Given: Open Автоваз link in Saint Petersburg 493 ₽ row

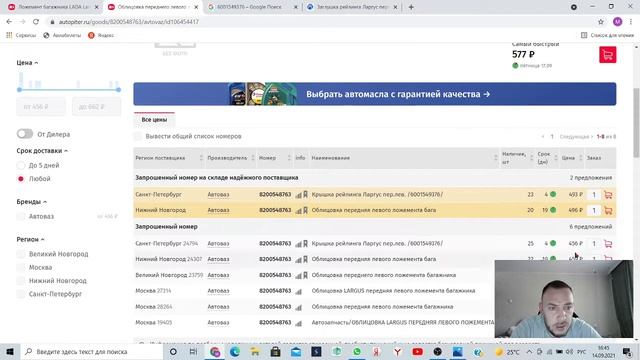Looking at the screenshot, I should 218,195.
